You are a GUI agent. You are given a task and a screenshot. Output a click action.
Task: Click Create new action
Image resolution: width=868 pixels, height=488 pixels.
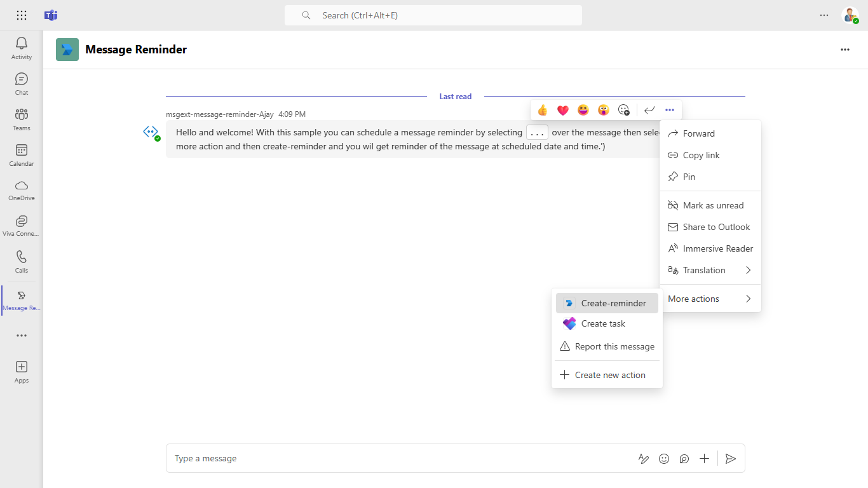pyautogui.click(x=607, y=375)
